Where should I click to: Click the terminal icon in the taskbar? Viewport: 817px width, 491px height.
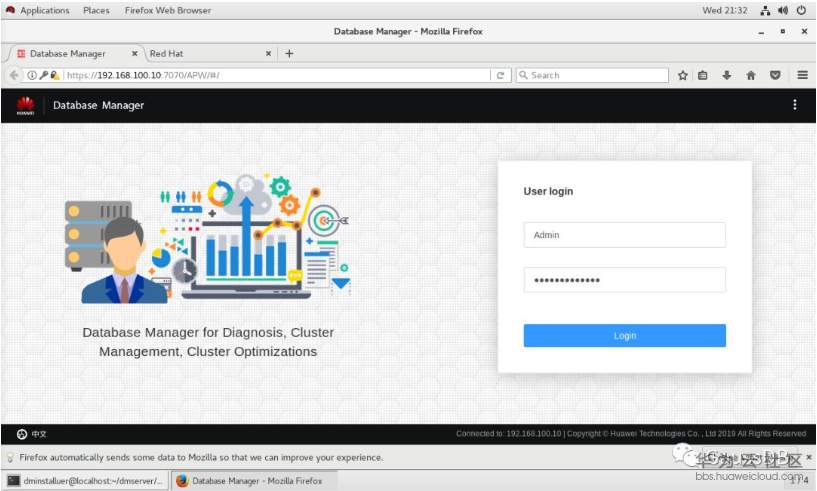pos(14,481)
